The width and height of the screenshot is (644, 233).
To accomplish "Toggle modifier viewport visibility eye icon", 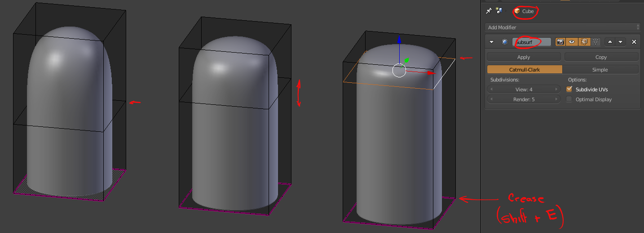I will coord(572,42).
